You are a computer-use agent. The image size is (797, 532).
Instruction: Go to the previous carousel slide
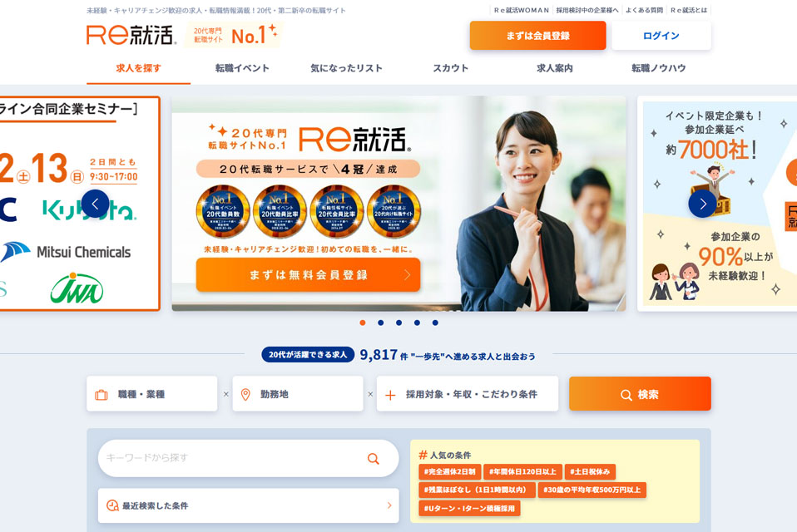pyautogui.click(x=95, y=204)
